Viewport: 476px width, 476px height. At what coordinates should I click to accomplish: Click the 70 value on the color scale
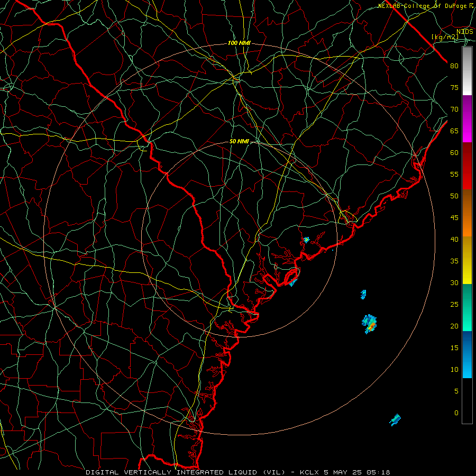click(454, 109)
